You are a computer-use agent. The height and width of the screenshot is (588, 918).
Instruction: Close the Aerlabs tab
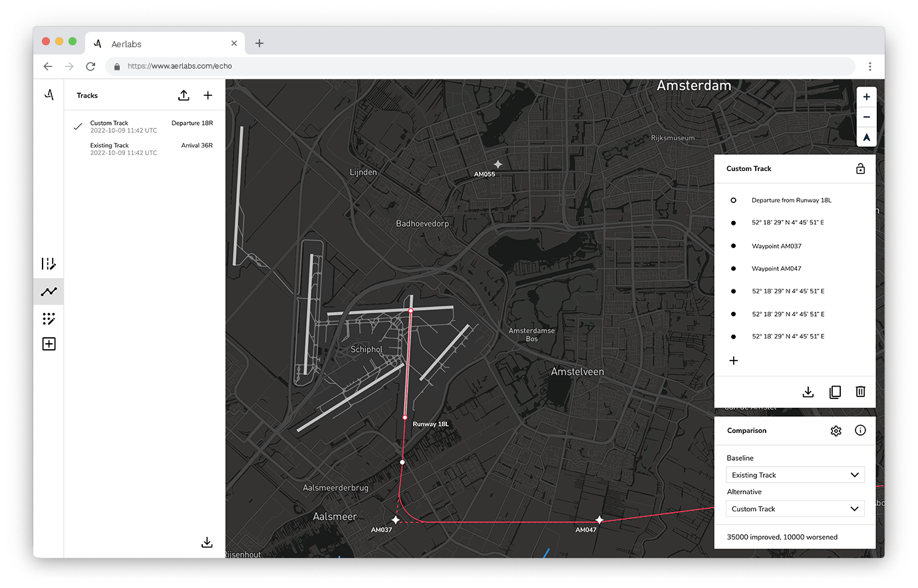[234, 43]
